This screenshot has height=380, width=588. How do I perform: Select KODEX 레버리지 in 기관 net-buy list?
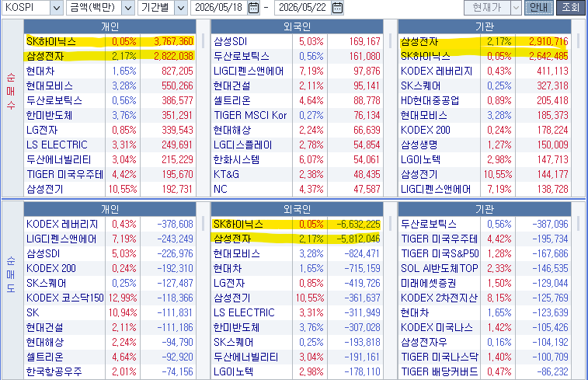pyautogui.click(x=437, y=71)
